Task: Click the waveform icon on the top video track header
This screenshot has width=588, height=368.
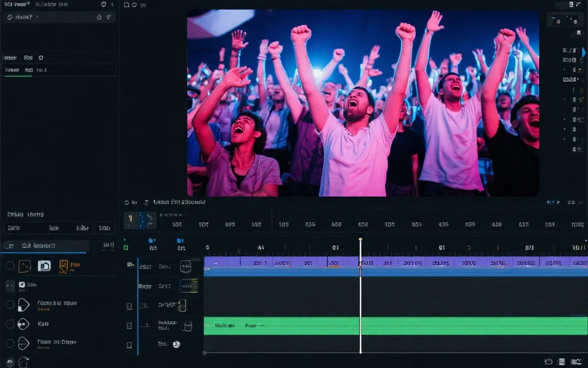Action: click(x=185, y=266)
